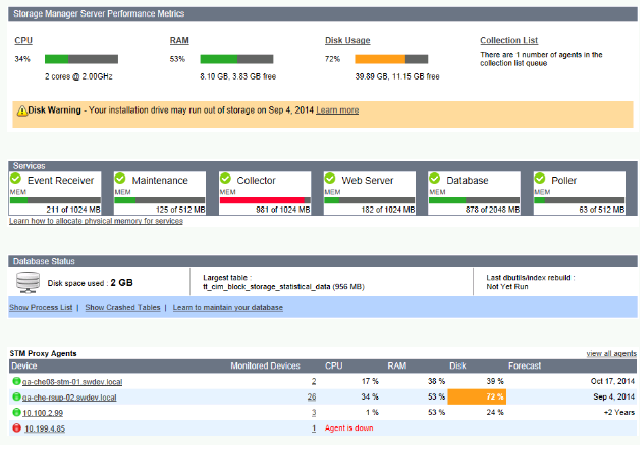Click view all agents link

(x=611, y=354)
